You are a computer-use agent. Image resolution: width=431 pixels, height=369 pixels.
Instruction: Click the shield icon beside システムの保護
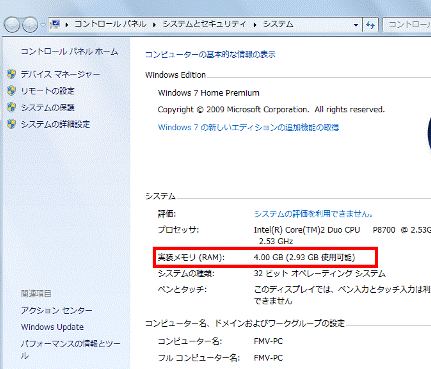(x=12, y=107)
